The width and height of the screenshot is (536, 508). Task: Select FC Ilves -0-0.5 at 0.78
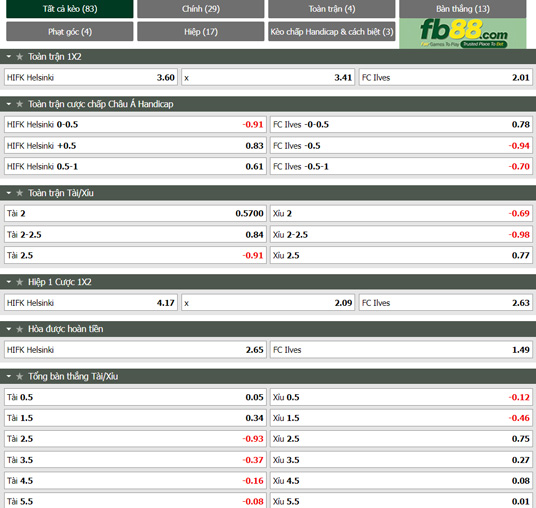pos(401,124)
